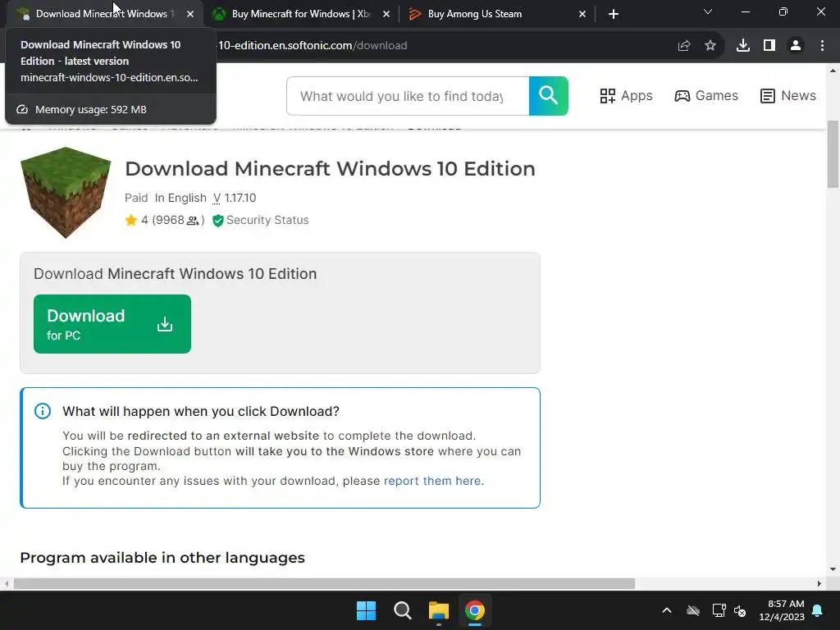
Task: Open Windows taskbar Search
Action: 402,610
